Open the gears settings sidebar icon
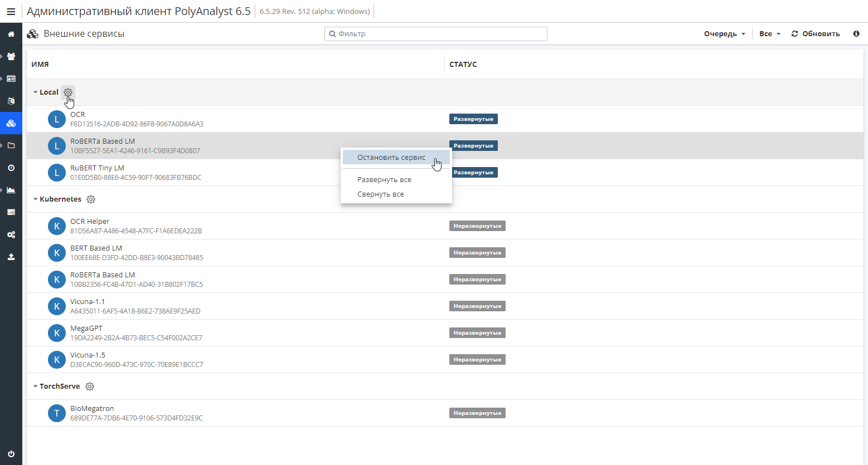This screenshot has height=465, width=868. [x=11, y=234]
